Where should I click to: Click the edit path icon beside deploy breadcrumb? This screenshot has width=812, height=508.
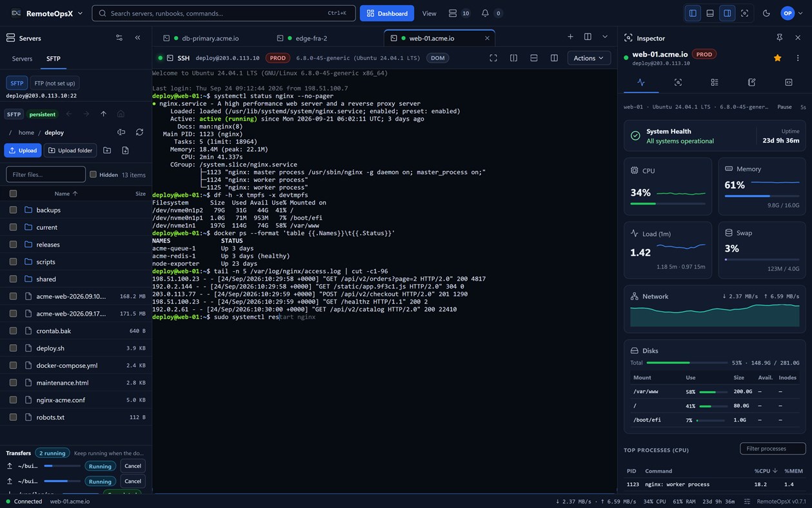pos(121,132)
